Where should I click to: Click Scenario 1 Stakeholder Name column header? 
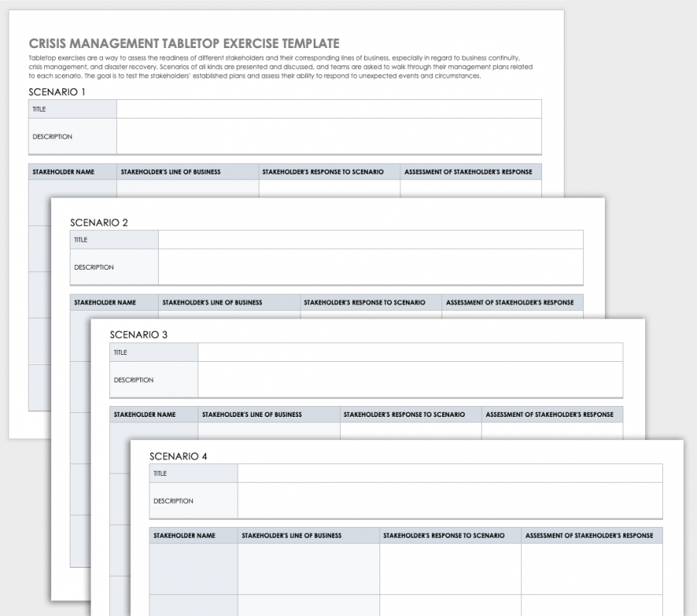click(64, 172)
